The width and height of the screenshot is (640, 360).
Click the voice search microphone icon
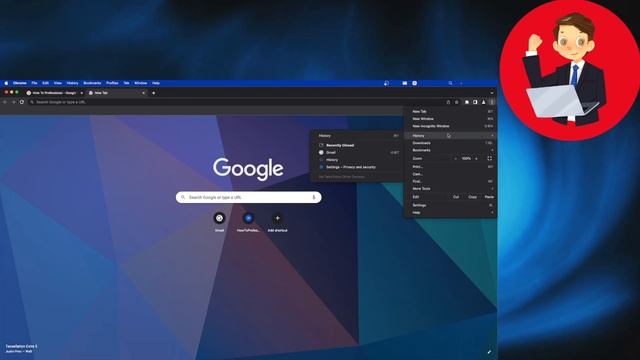(313, 197)
